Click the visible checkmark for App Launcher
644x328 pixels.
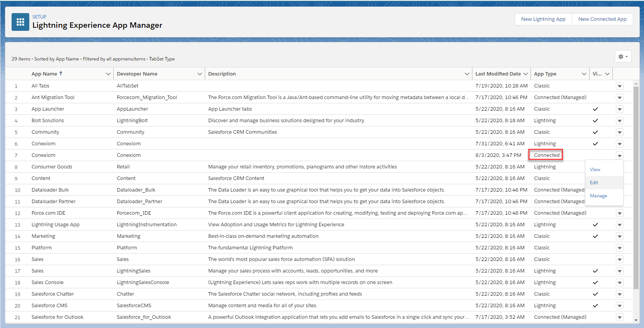(x=595, y=109)
